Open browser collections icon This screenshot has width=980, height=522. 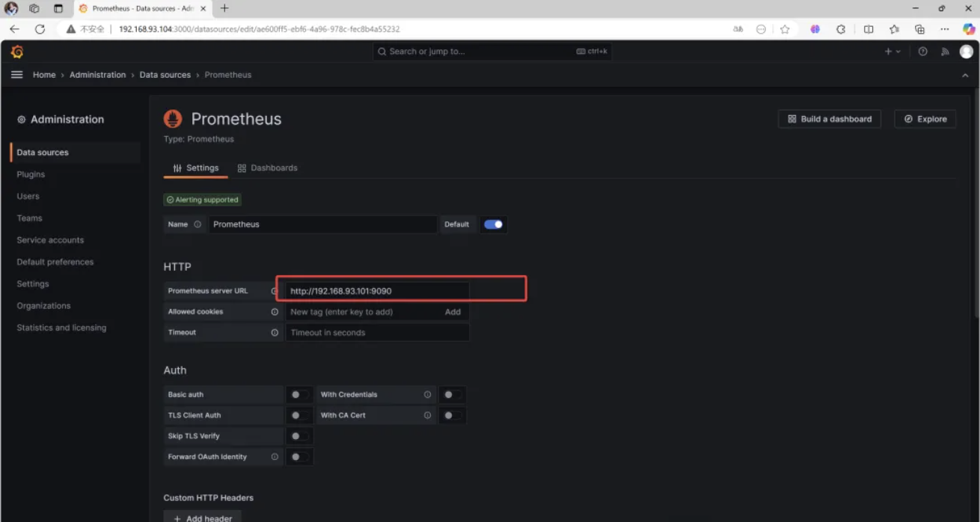tap(919, 29)
